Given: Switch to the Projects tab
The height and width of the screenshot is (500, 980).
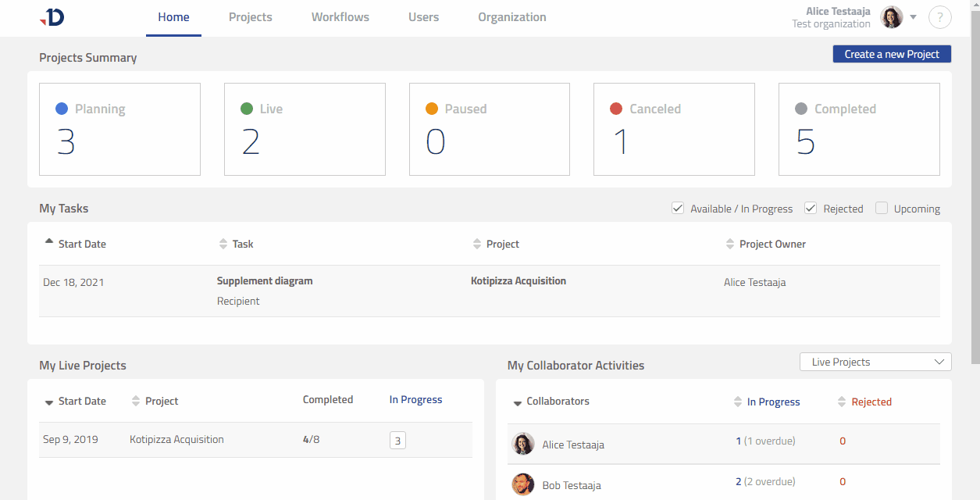Looking at the screenshot, I should (x=250, y=17).
